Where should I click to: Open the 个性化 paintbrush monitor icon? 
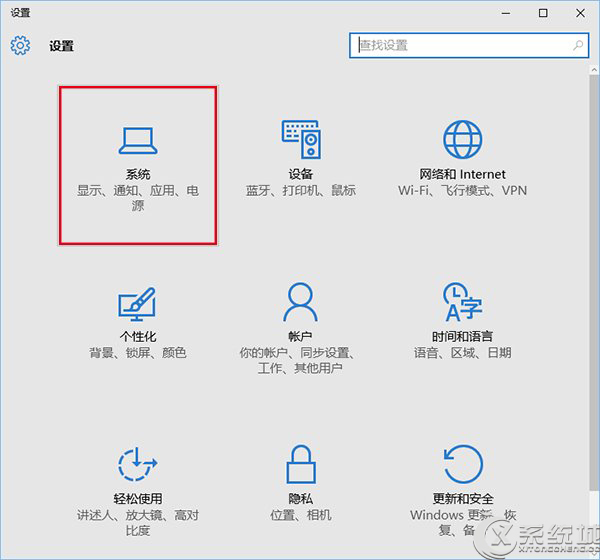click(137, 304)
